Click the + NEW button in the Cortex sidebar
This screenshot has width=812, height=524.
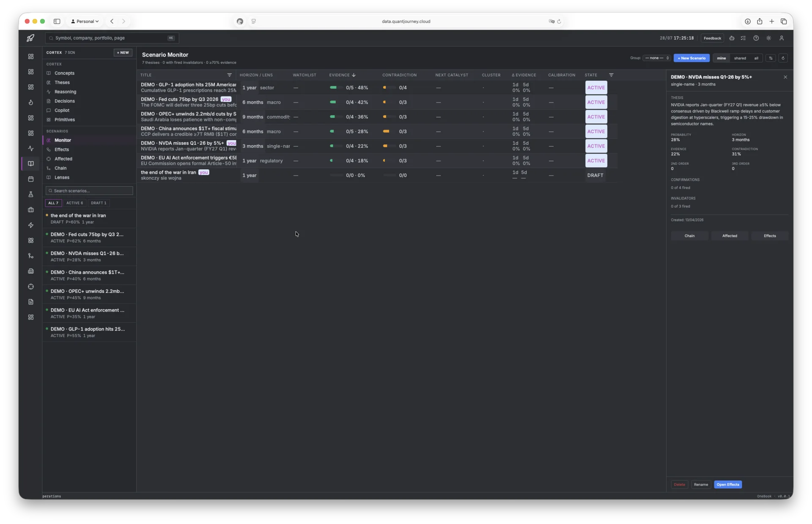click(x=123, y=52)
